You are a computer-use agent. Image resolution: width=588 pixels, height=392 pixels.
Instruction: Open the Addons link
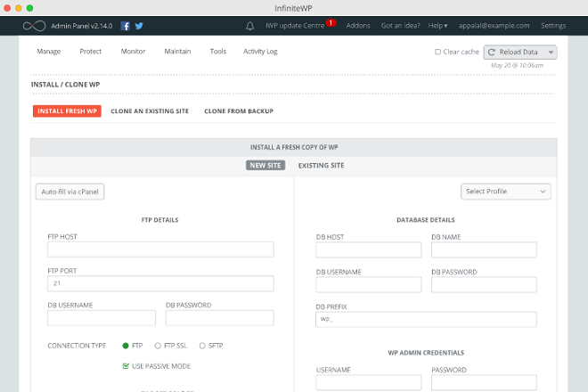(x=358, y=26)
